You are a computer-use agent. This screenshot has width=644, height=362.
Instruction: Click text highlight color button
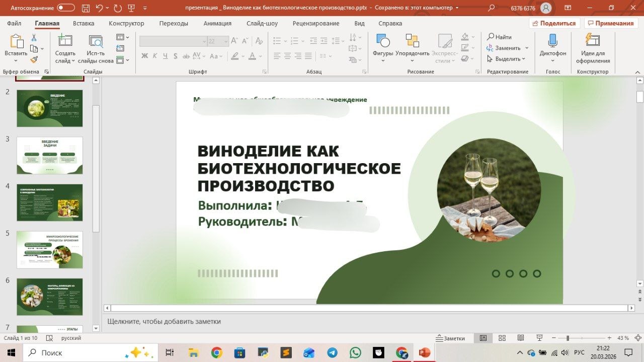(234, 56)
